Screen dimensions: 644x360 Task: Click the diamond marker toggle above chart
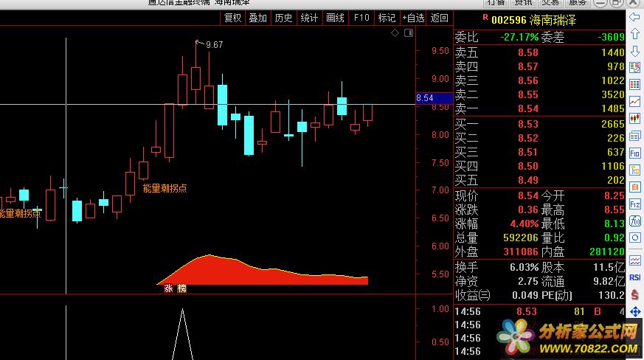(395, 33)
